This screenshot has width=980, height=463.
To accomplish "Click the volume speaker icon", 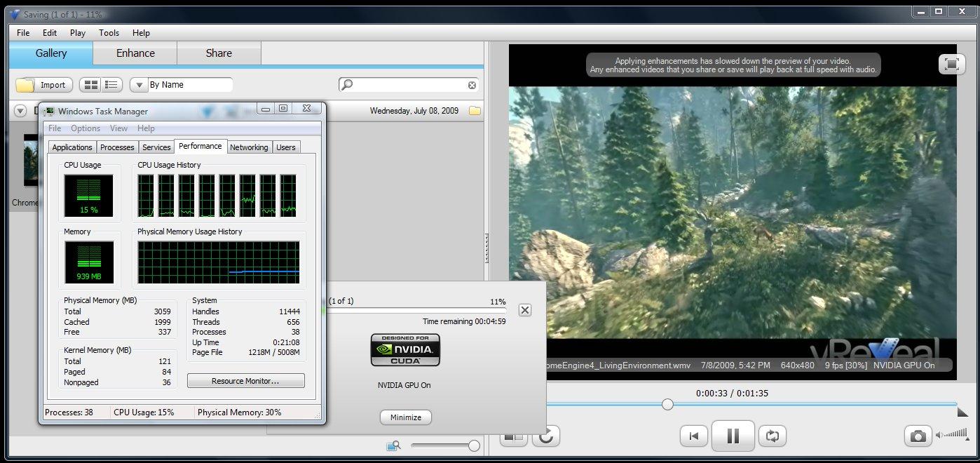I will [x=939, y=436].
